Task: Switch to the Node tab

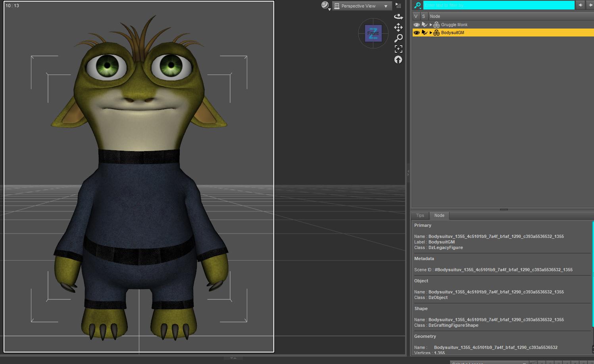Action: tap(439, 215)
